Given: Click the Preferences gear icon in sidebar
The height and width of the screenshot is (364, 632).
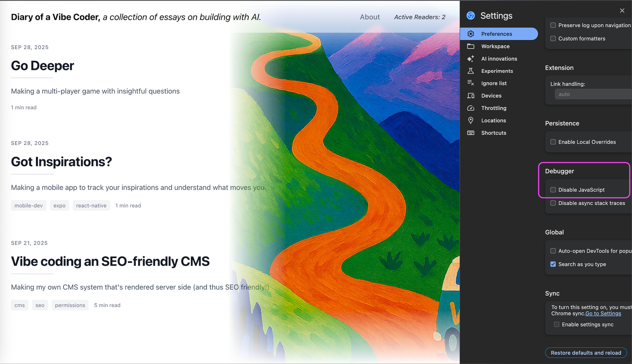Looking at the screenshot, I should click(x=470, y=34).
